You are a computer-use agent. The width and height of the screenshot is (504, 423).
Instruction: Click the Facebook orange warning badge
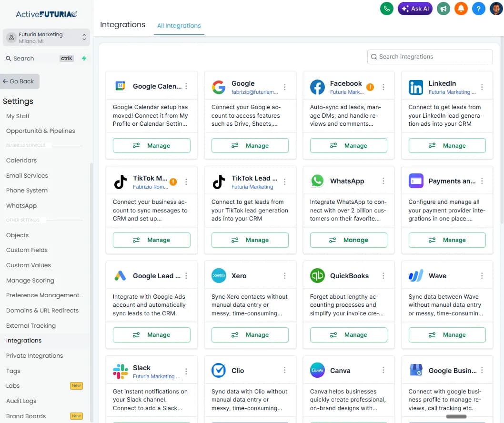[370, 87]
